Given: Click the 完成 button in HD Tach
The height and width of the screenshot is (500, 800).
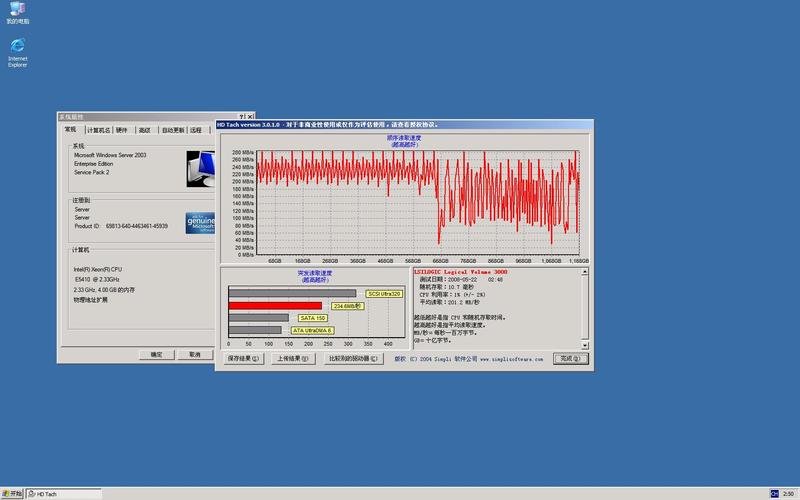Looking at the screenshot, I should [570, 358].
